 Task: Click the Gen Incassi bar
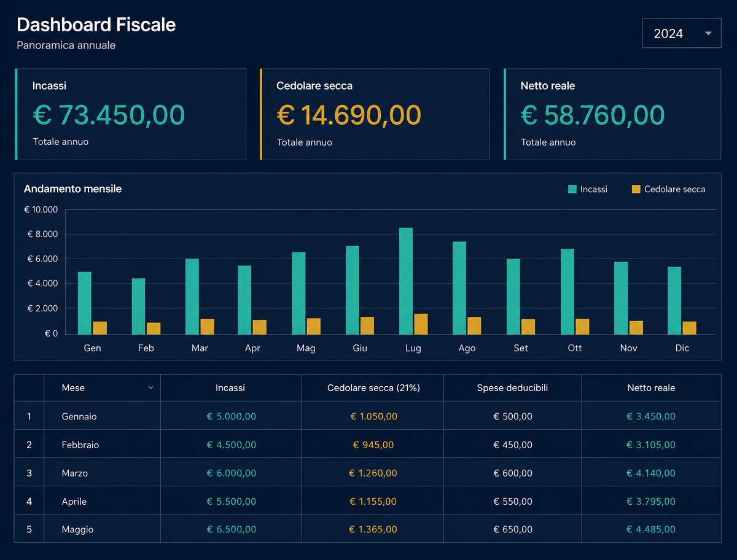[x=85, y=303]
